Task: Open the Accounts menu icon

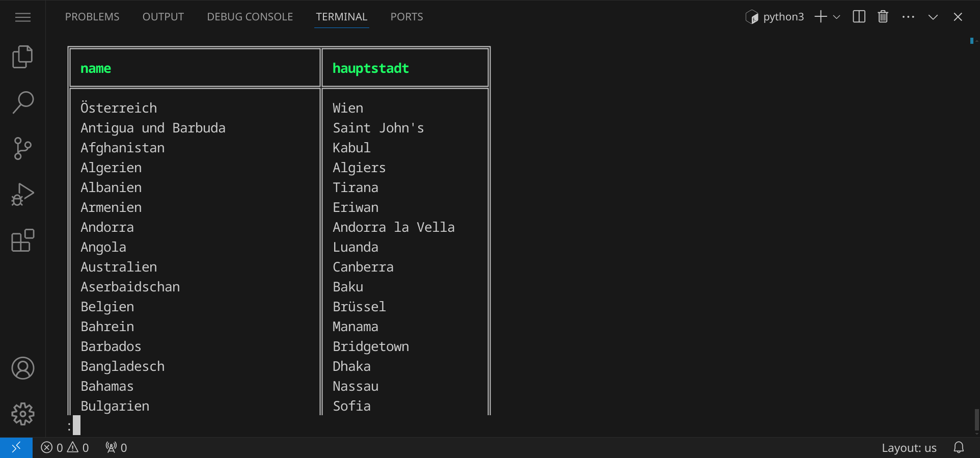Action: coord(22,368)
